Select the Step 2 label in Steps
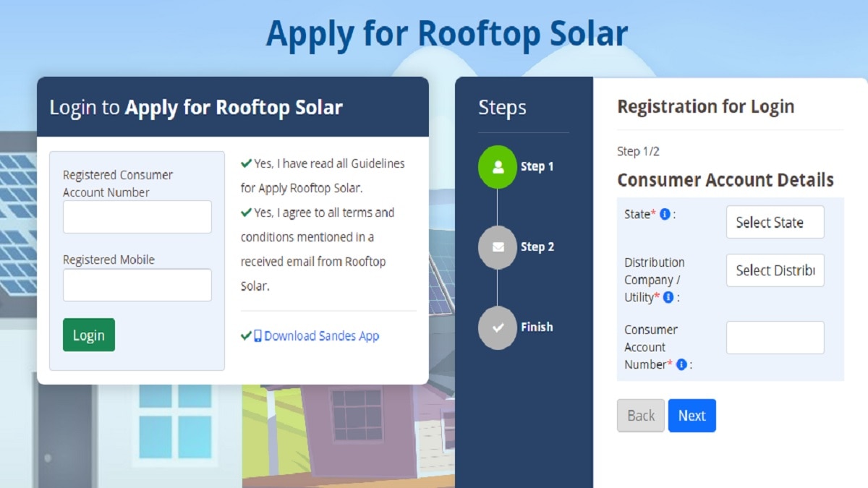Image resolution: width=868 pixels, height=488 pixels. 537,247
